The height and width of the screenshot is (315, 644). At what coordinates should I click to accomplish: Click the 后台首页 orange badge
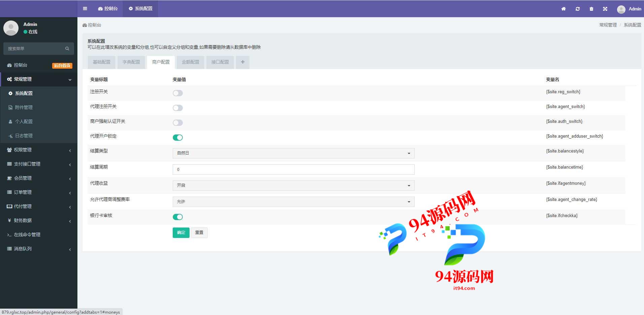[x=62, y=66]
